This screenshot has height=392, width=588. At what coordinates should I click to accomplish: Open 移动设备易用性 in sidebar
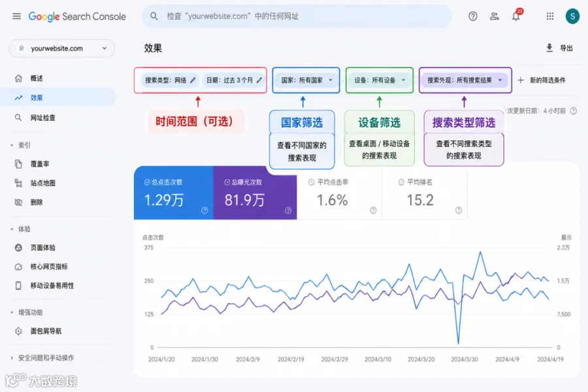coord(52,286)
